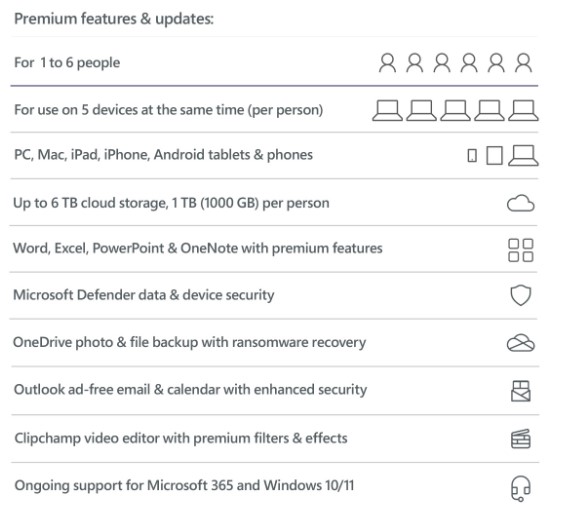
Task: Select the 'Premium features & updates:' heading
Action: pyautogui.click(x=114, y=19)
